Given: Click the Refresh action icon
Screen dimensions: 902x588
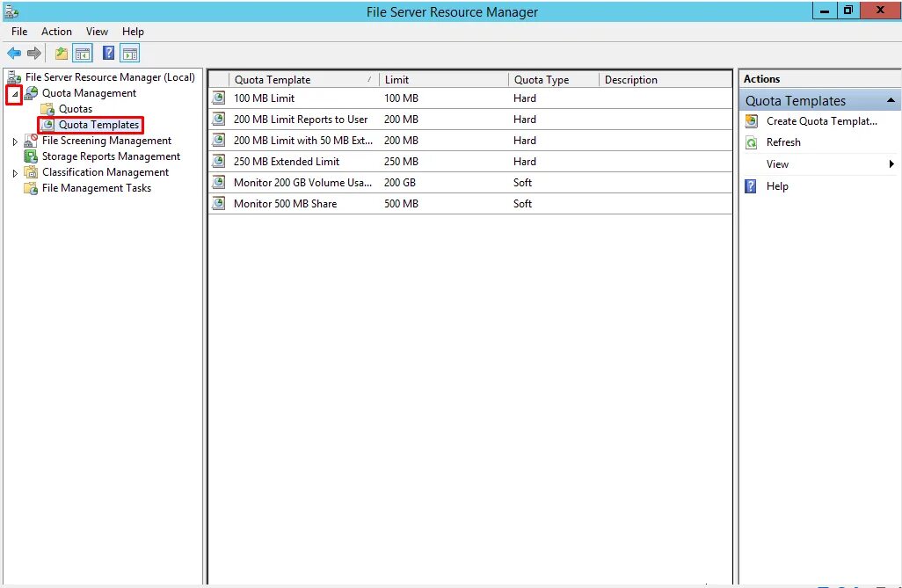Looking at the screenshot, I should [752, 142].
